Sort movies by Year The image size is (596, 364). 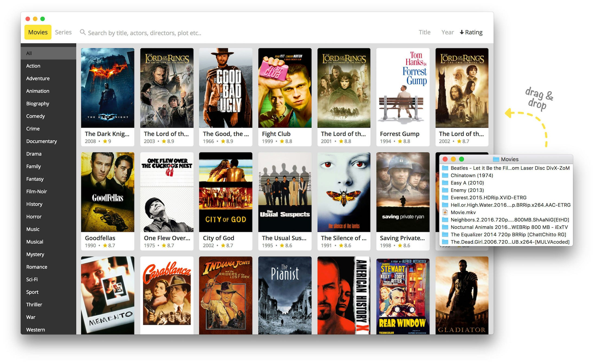pos(447,32)
